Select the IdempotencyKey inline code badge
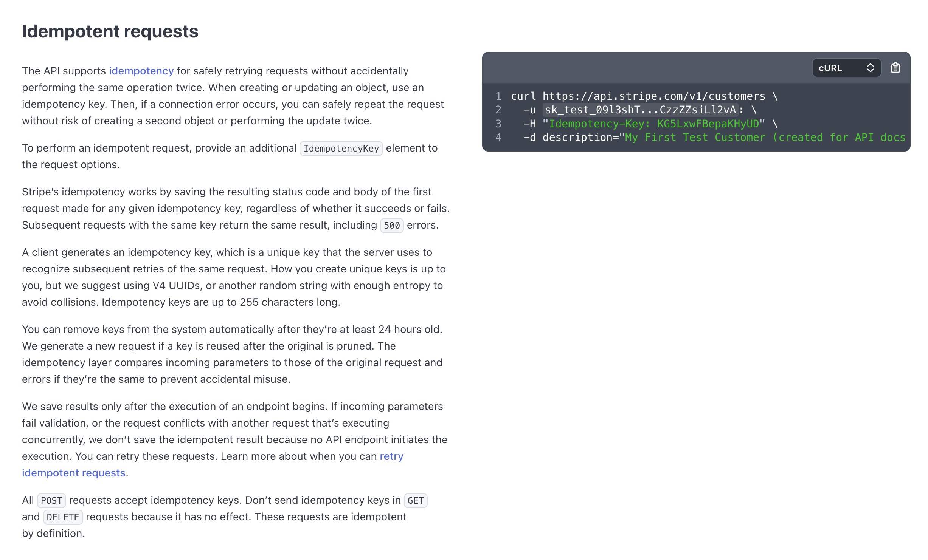The width and height of the screenshot is (928, 560). (341, 148)
